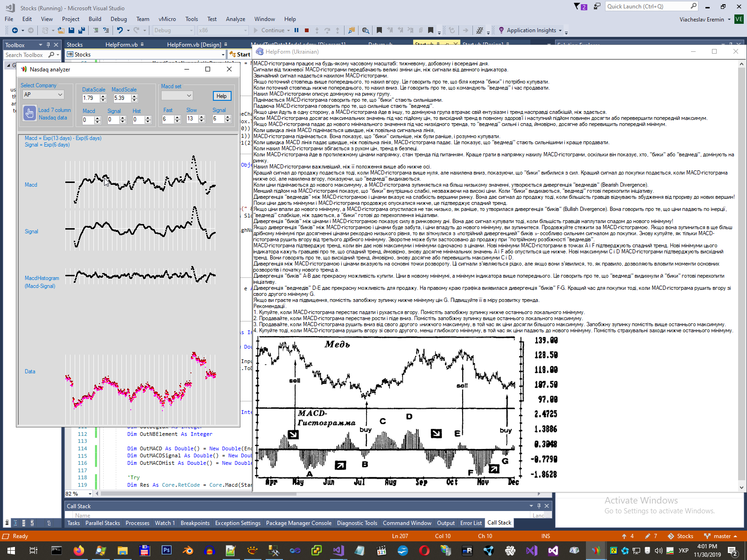This screenshot has height=560, width=747.
Task: Click the DataScale value input field
Action: tap(91, 98)
